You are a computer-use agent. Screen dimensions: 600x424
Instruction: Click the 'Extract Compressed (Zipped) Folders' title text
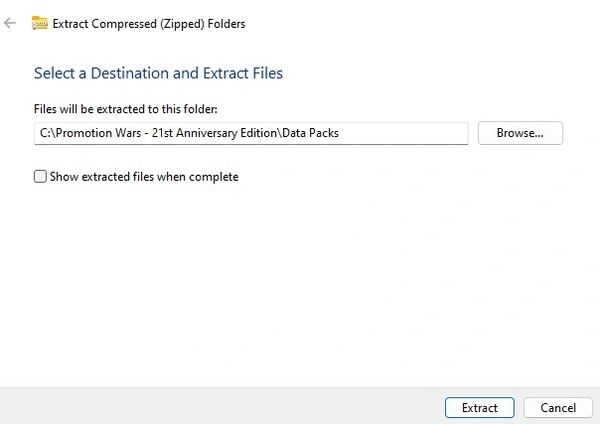coord(149,24)
